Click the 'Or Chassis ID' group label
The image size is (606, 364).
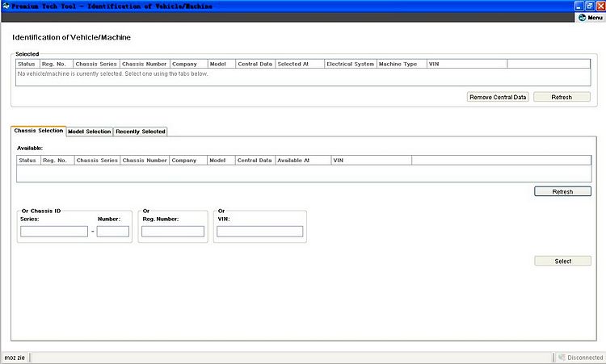pyautogui.click(x=41, y=211)
